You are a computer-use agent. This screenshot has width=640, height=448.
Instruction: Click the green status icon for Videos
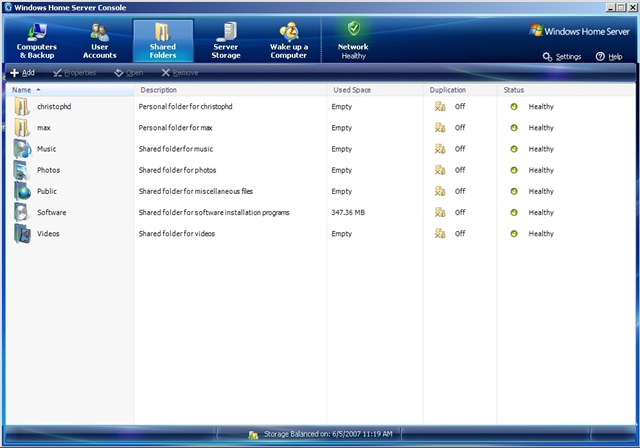514,234
